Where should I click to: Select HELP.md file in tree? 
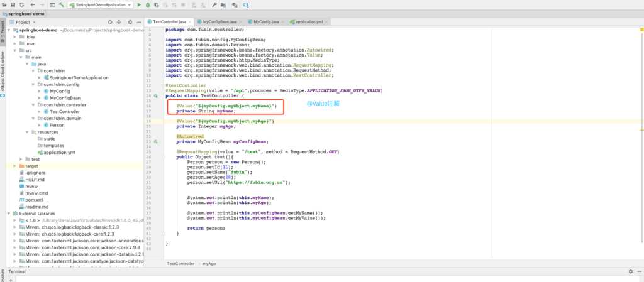pyautogui.click(x=35, y=180)
